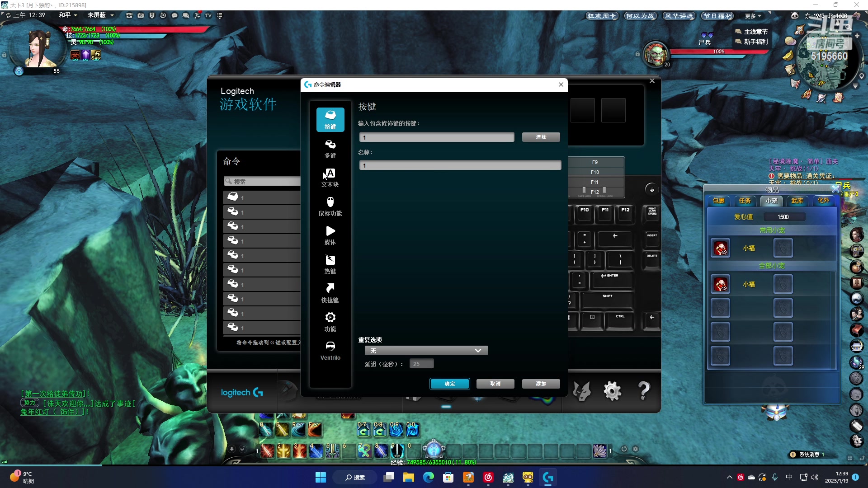The image size is (868, 488).
Task: Switch to 任务 tab in items panel
Action: [745, 201]
